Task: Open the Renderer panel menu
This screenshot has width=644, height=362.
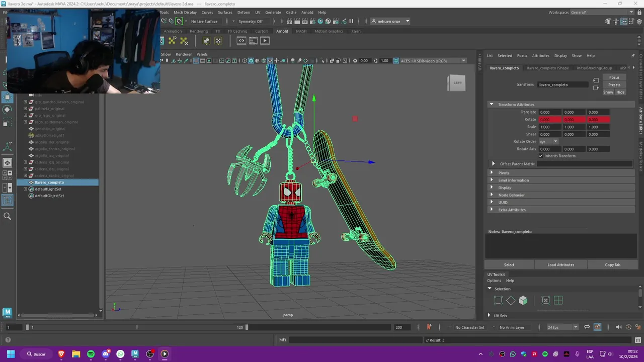Action: (x=184, y=54)
